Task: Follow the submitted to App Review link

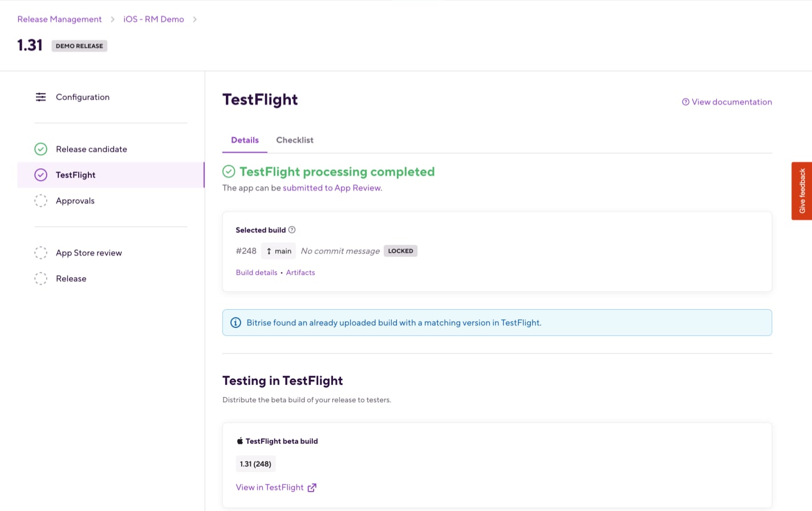Action: [x=332, y=188]
